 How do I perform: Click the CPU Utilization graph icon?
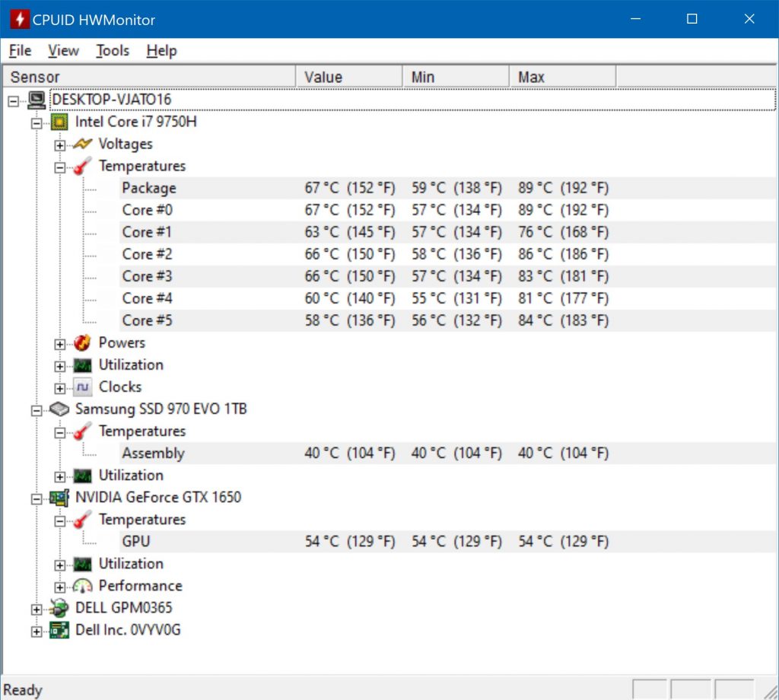(82, 365)
